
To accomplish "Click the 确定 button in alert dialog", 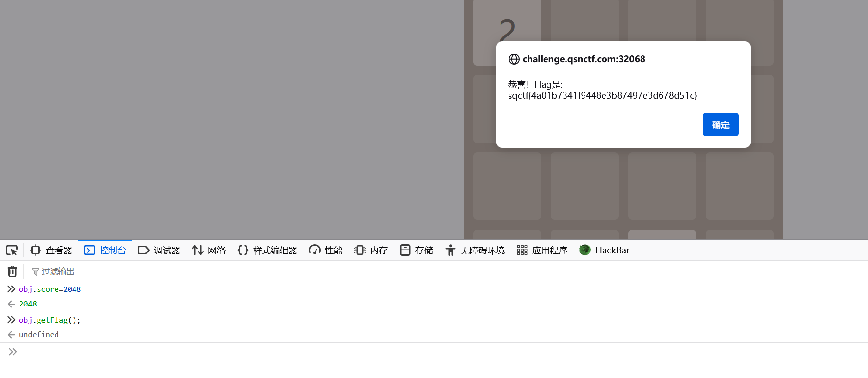I will (720, 125).
